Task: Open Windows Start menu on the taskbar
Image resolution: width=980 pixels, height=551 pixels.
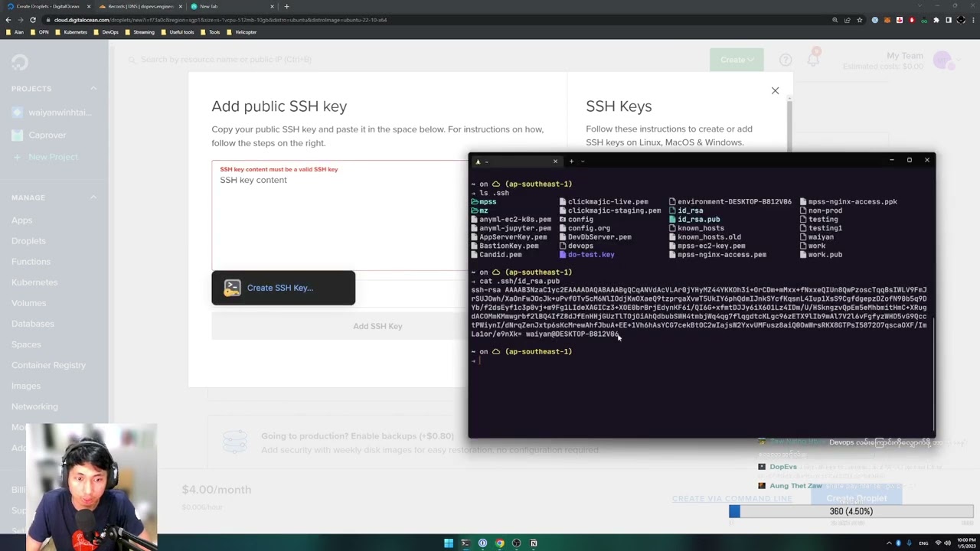Action: pos(449,543)
